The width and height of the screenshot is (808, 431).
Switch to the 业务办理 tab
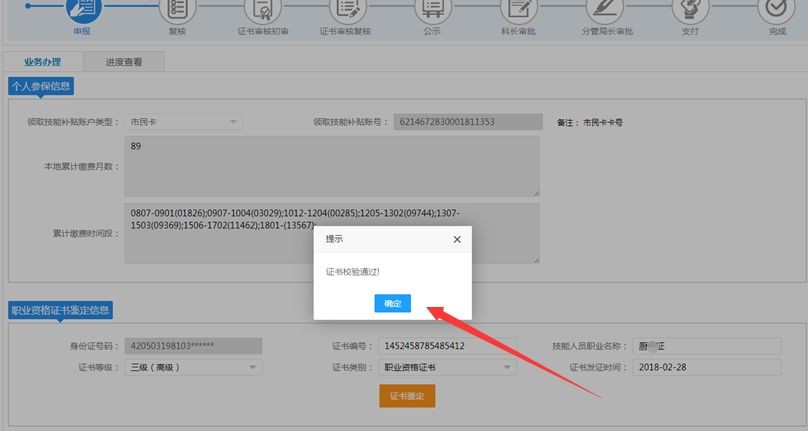pyautogui.click(x=43, y=62)
